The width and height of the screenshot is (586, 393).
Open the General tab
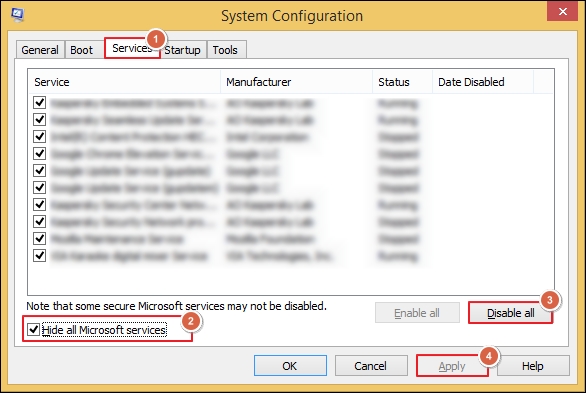tap(40, 50)
